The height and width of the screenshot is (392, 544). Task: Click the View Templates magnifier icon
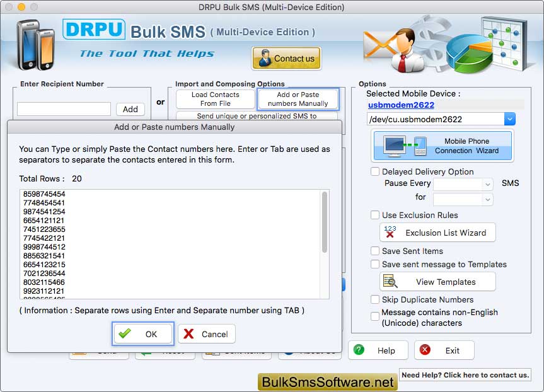point(390,281)
